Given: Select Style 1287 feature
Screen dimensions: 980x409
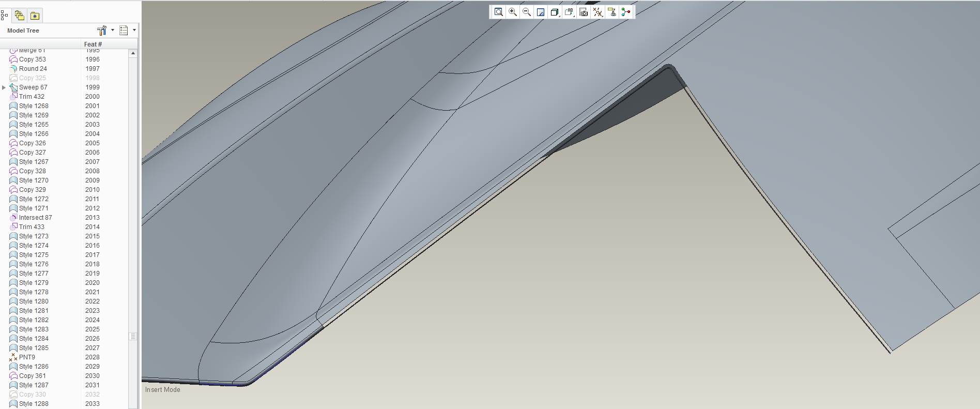Looking at the screenshot, I should coord(34,385).
